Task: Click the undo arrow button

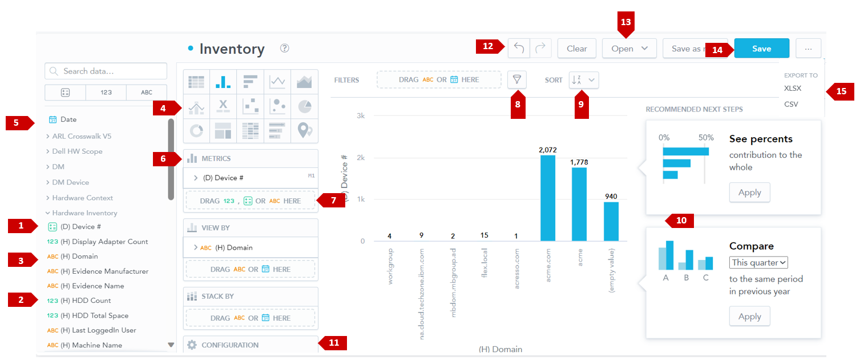Action: click(x=519, y=49)
